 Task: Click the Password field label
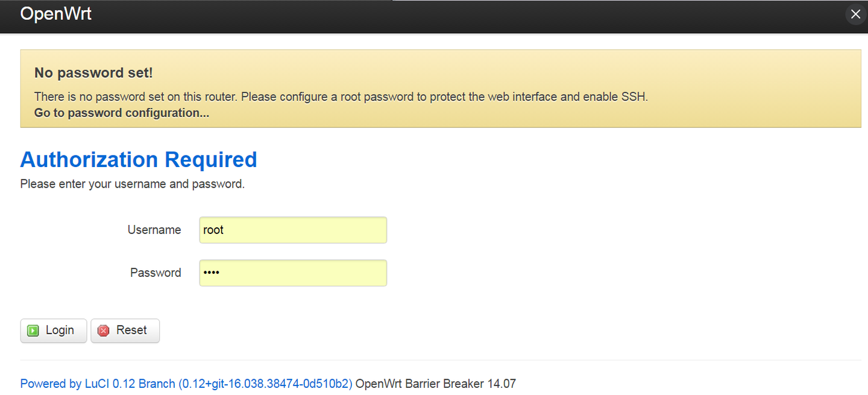point(156,273)
